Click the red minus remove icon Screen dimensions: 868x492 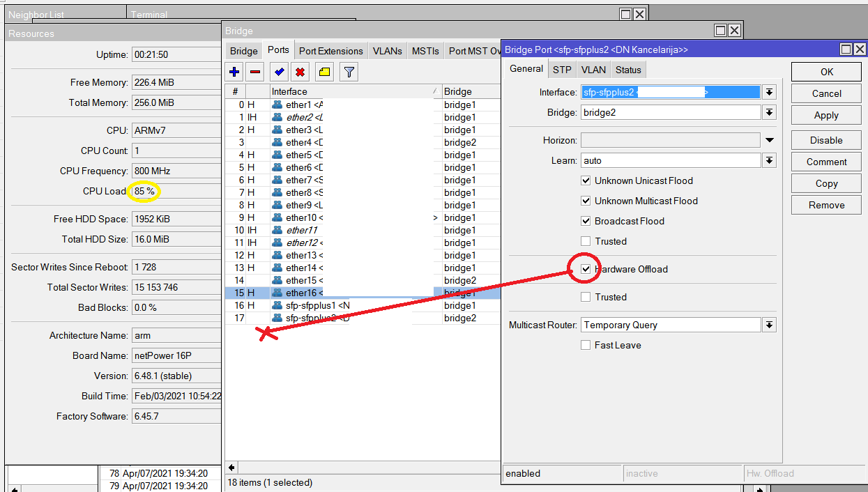[255, 72]
